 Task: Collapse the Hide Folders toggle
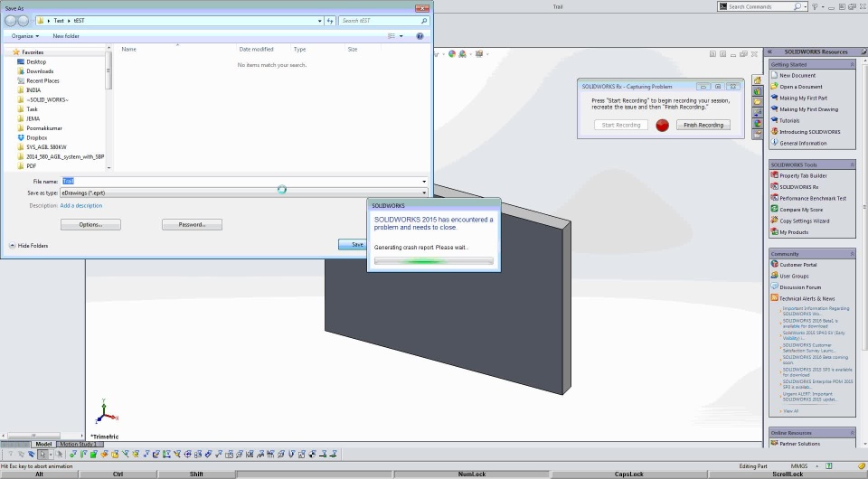(x=29, y=246)
